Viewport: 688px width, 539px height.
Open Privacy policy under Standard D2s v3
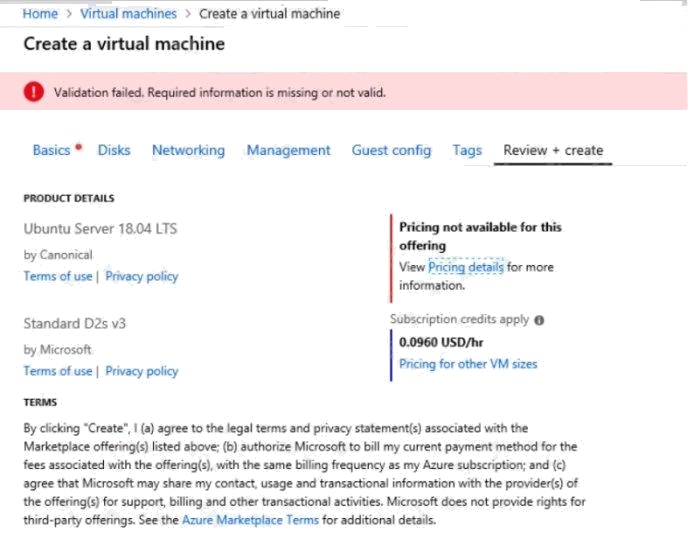coord(142,371)
